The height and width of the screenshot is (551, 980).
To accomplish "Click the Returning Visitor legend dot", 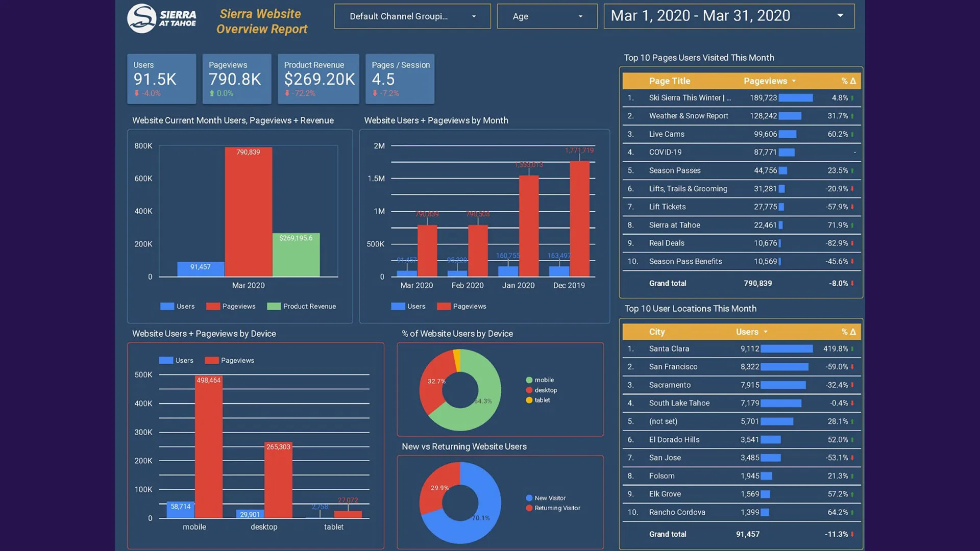I will pyautogui.click(x=529, y=508).
